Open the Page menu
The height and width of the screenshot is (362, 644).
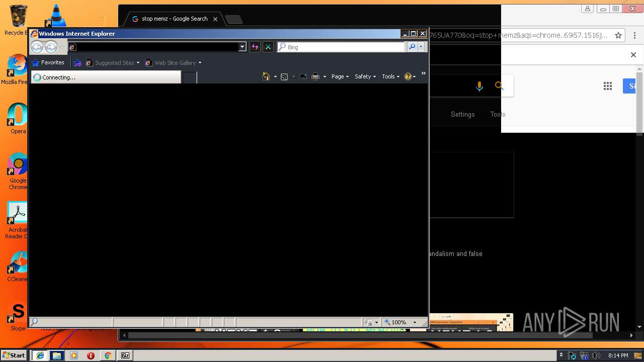pyautogui.click(x=340, y=76)
